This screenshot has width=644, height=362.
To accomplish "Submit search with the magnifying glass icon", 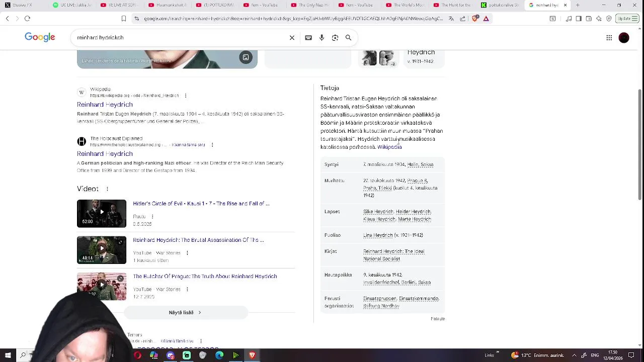I will 348,38.
